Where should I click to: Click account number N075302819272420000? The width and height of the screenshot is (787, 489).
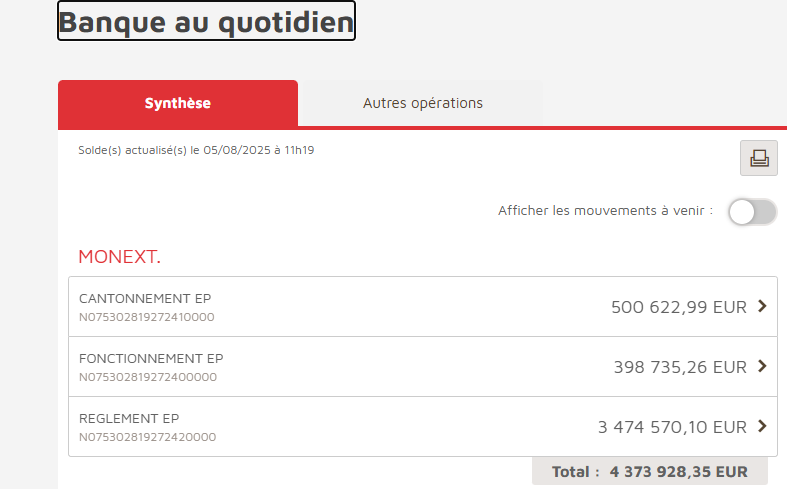click(x=147, y=437)
